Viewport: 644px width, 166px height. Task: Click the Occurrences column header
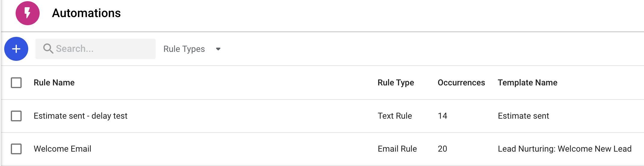point(461,83)
